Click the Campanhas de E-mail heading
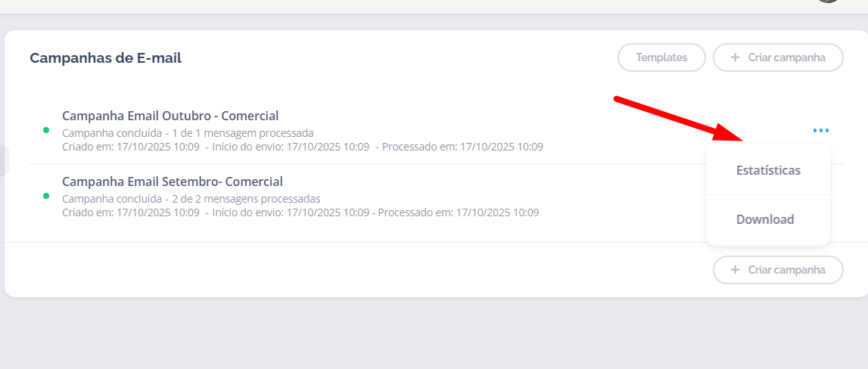 click(x=105, y=57)
